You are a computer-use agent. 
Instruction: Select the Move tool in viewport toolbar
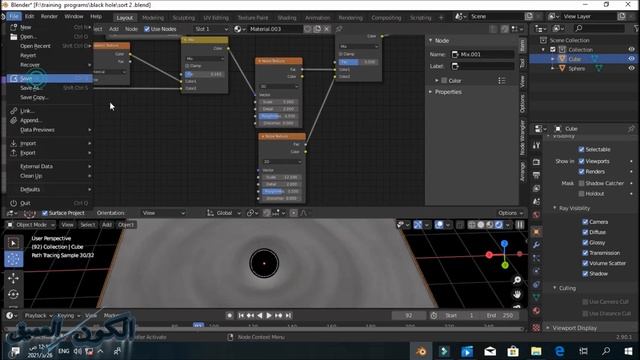pos(13,278)
